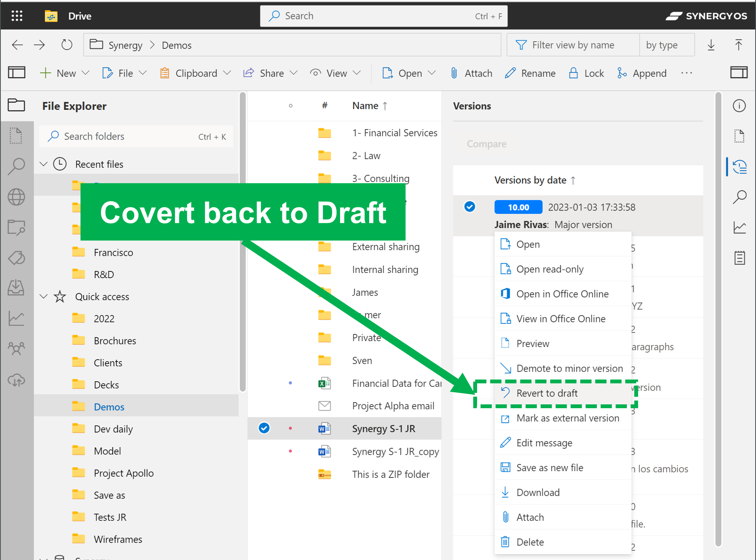The width and height of the screenshot is (756, 560).
Task: Open the search magnifier in the left sidebar
Action: point(16,166)
